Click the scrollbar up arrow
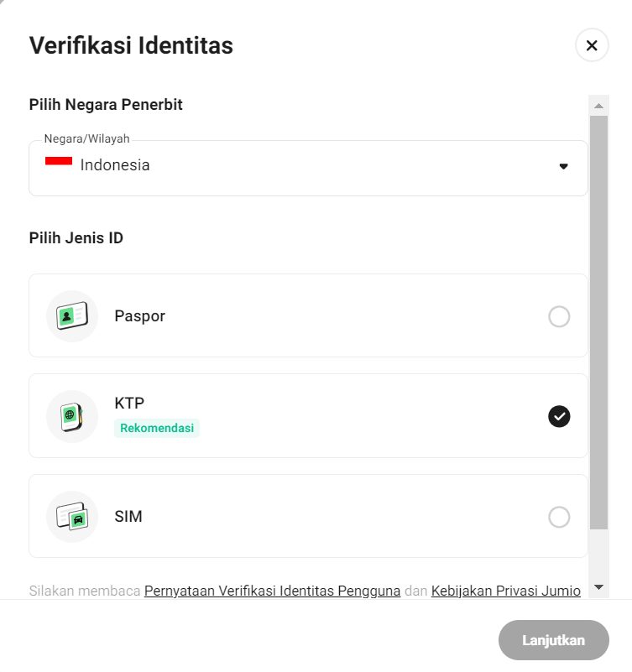Viewport: 632px width, 672px height. [x=598, y=107]
